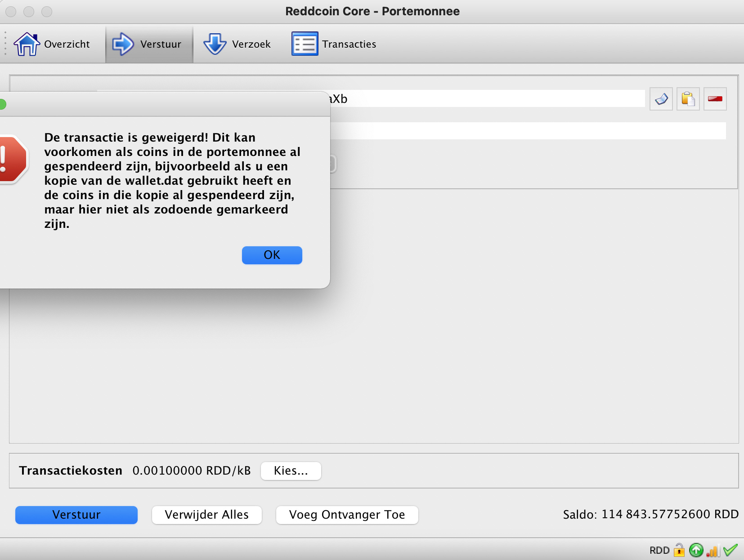
Task: Click the unlocked wallet padlock icon
Action: pos(679,550)
